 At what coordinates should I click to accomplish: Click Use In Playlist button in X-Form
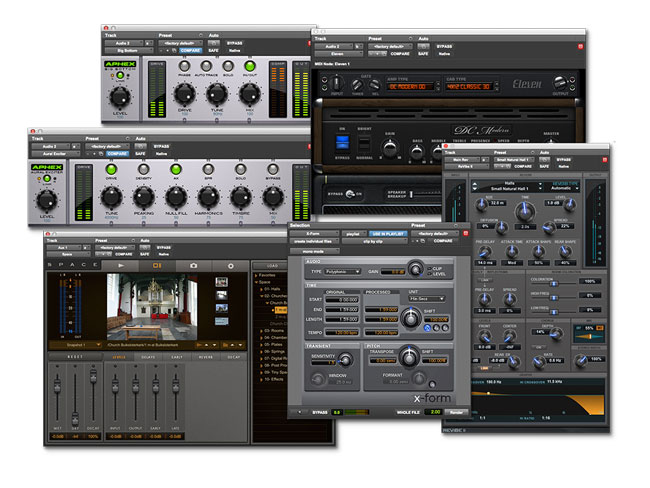pyautogui.click(x=388, y=234)
